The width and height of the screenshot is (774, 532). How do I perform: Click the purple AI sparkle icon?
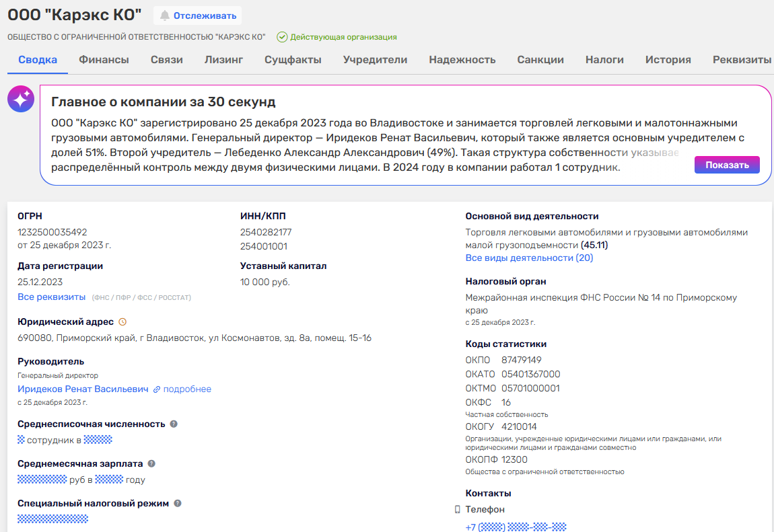coord(21,100)
